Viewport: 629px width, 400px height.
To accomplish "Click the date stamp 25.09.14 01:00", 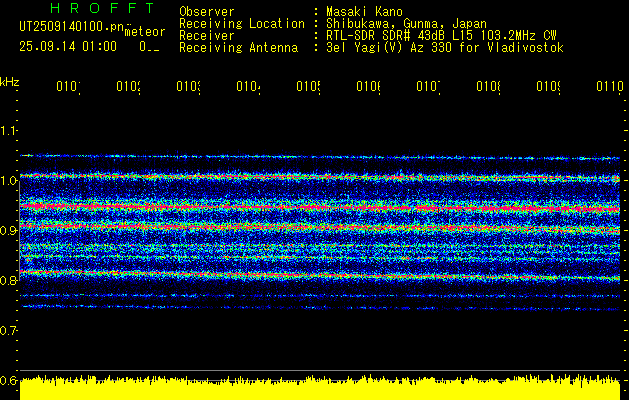I will tap(68, 47).
